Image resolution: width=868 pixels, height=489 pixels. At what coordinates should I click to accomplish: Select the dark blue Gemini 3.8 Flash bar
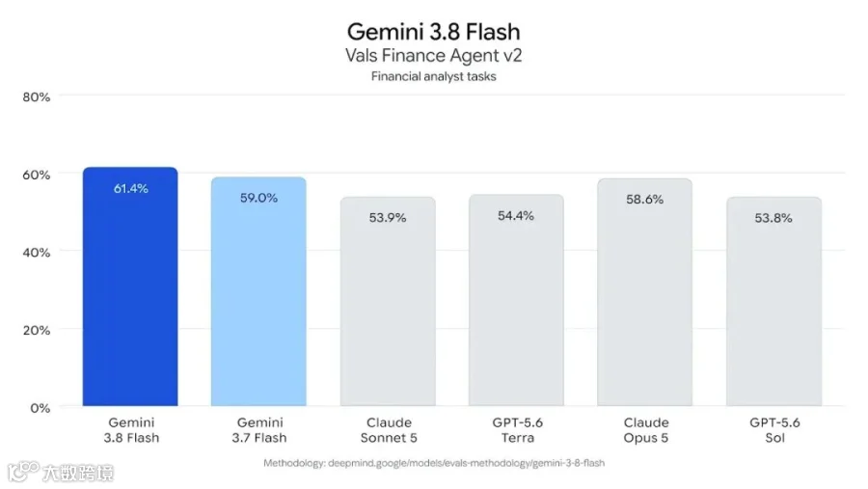(130, 286)
